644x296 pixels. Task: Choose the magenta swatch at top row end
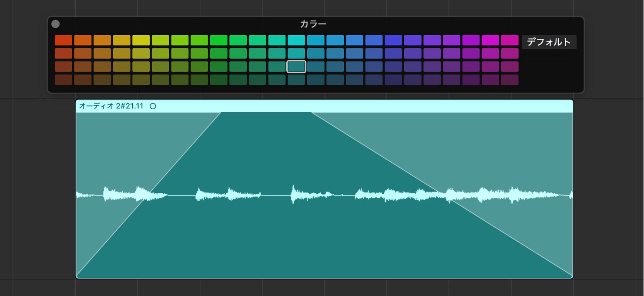[x=510, y=40]
